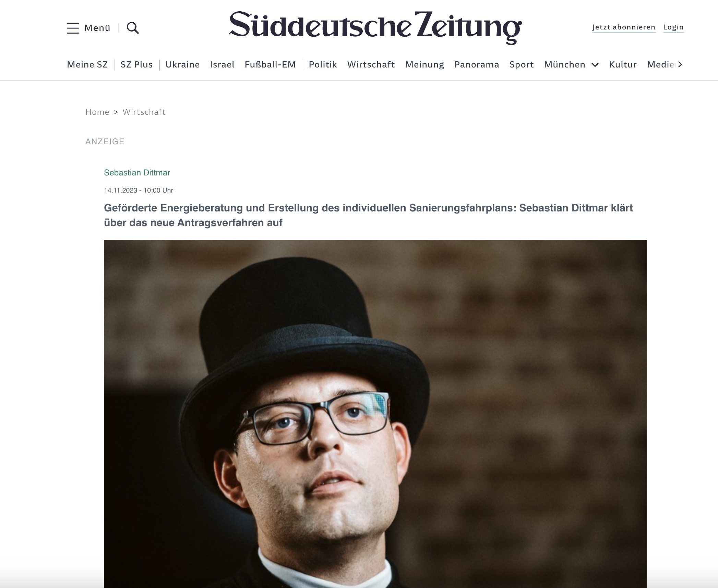This screenshot has height=588, width=718.
Task: Open the Fußball-EM section
Action: 270,64
